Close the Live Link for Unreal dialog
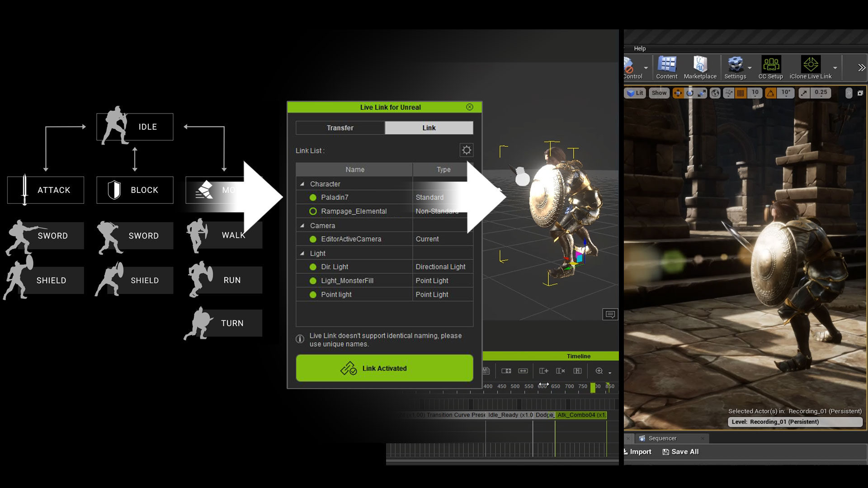Viewport: 868px width, 488px height. point(470,107)
